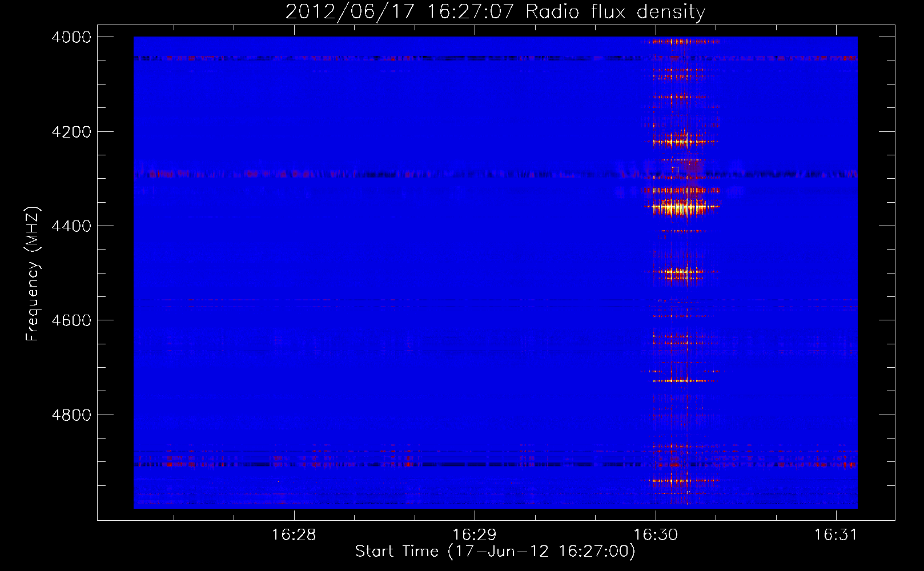Image resolution: width=924 pixels, height=571 pixels.
Task: Click the 4400 frequency tick label
Action: tap(71, 226)
